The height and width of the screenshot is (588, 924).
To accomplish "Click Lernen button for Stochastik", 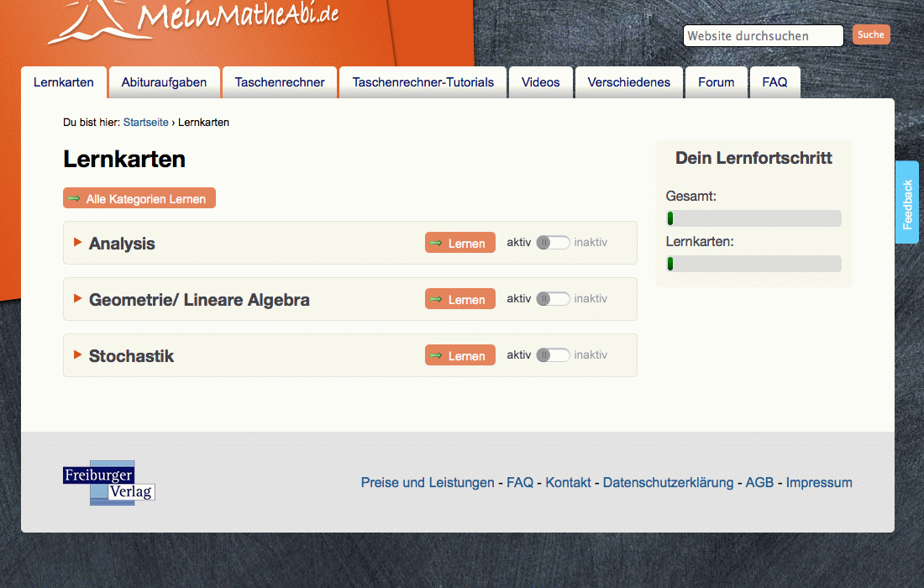I will tap(459, 355).
